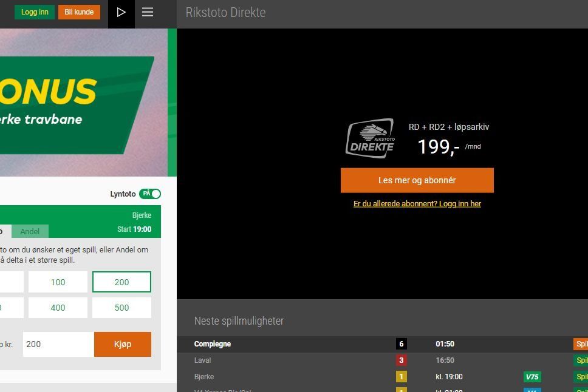
Task: Click race number 3 badge for Laval
Action: coord(402,360)
